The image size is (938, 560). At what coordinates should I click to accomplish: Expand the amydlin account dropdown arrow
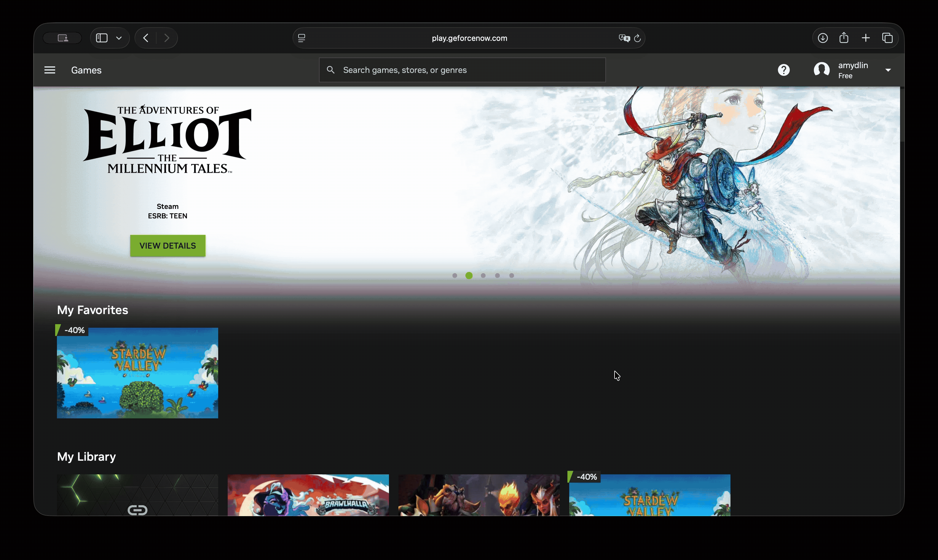click(888, 70)
